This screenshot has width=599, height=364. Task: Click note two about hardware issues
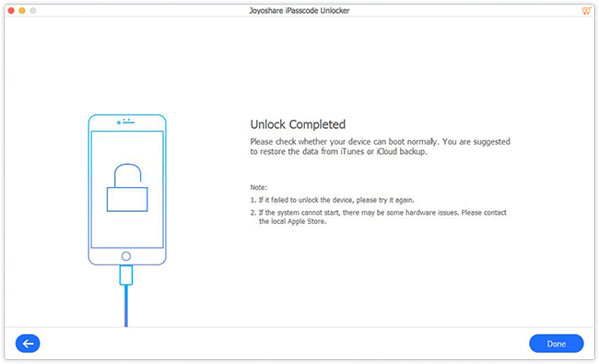[378, 217]
